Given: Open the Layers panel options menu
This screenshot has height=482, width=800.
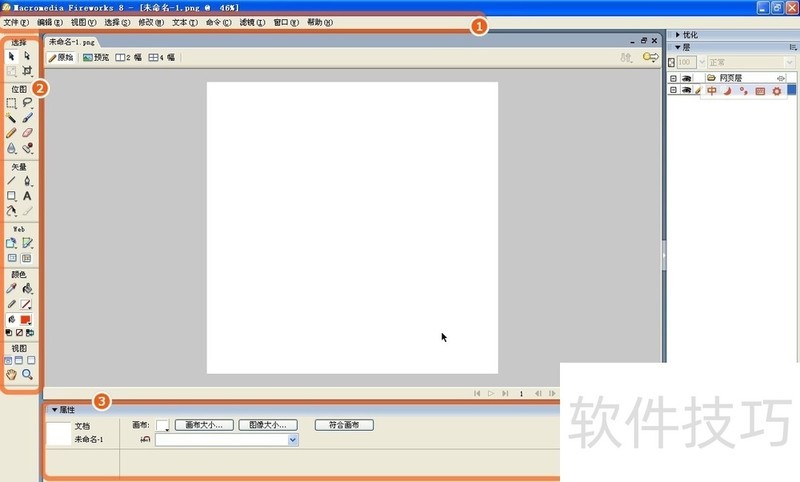Looking at the screenshot, I should coord(792,47).
